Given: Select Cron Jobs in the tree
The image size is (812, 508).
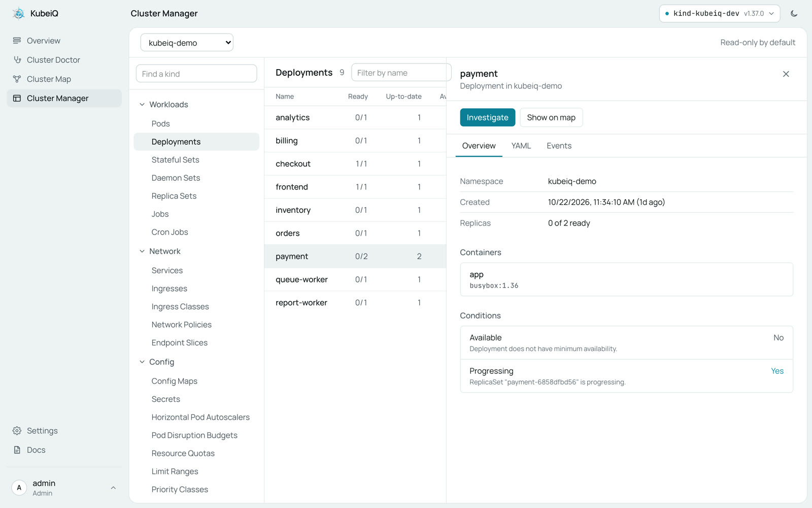Looking at the screenshot, I should (196, 232).
